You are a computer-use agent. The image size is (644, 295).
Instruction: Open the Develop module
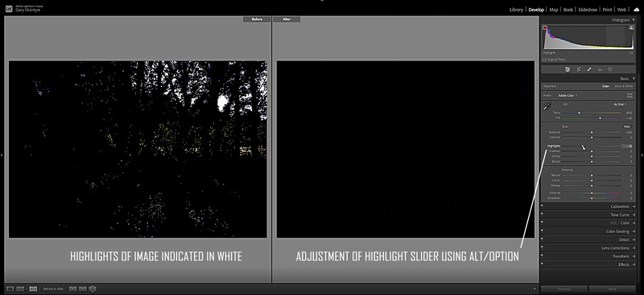[x=536, y=10]
